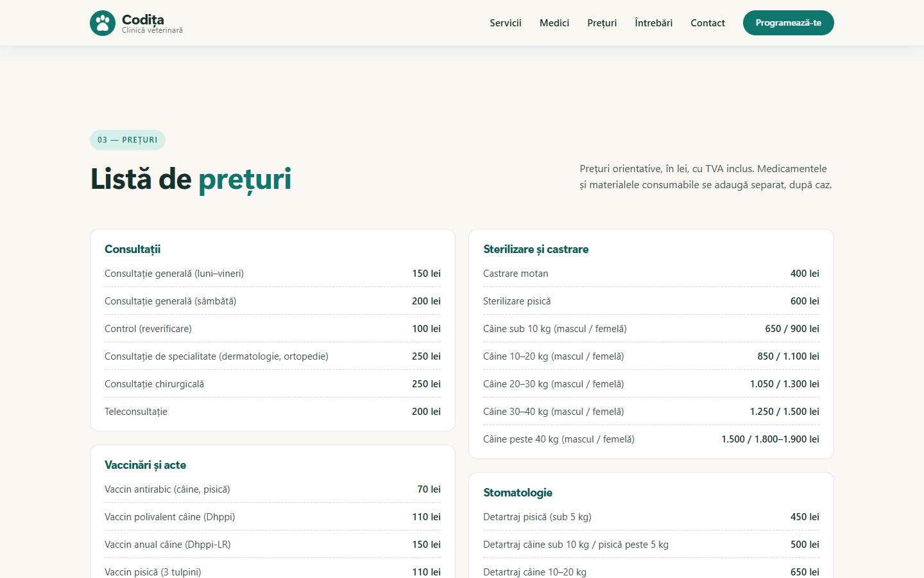Click 'Vaccin anual câine (Dhppi-LR)' label
The width and height of the screenshot is (924, 578).
tap(168, 545)
